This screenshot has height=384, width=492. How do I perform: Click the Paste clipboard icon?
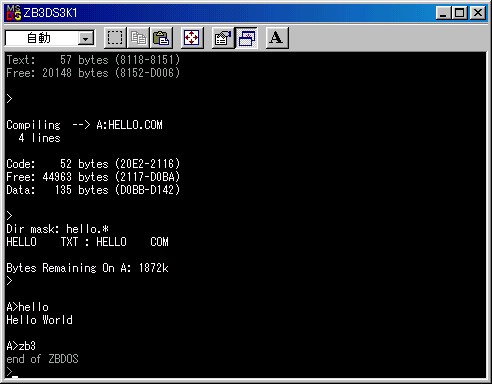pyautogui.click(x=161, y=38)
